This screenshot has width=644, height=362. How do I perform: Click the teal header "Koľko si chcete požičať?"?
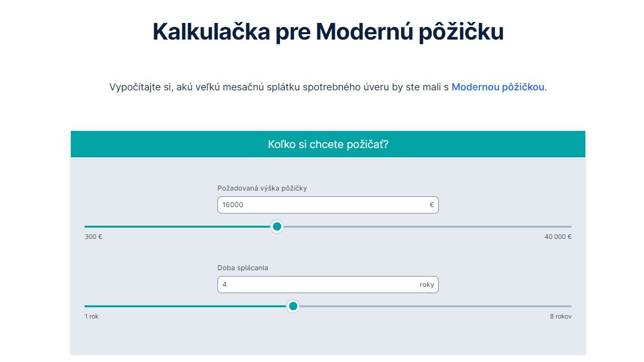click(x=327, y=144)
